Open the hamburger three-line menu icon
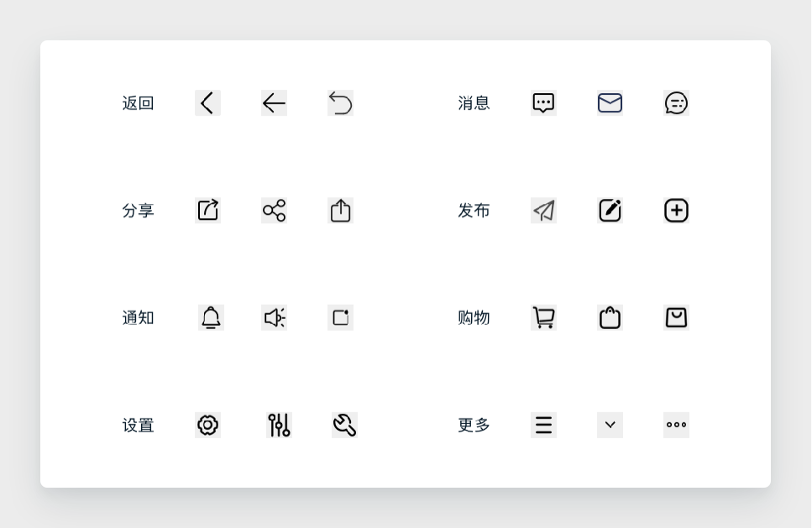 click(x=543, y=426)
